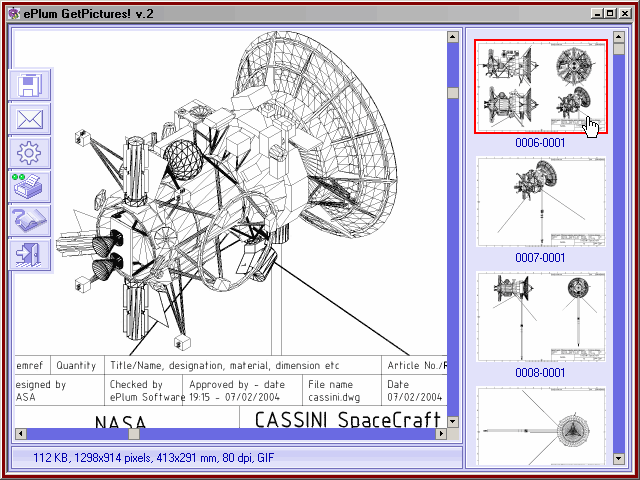This screenshot has width=640, height=480.
Task: Click the 0008-0001 label
Action: point(540,373)
